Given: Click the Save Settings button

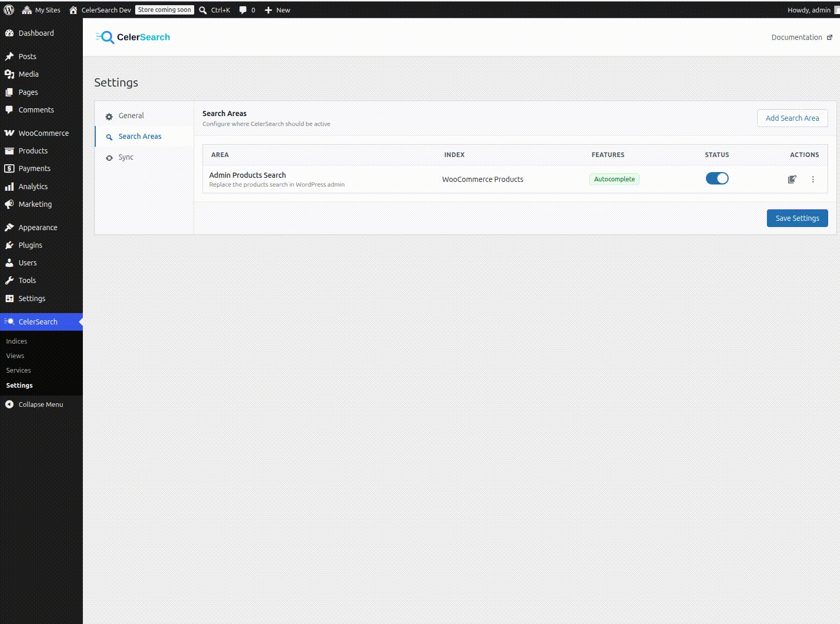Looking at the screenshot, I should 798,218.
